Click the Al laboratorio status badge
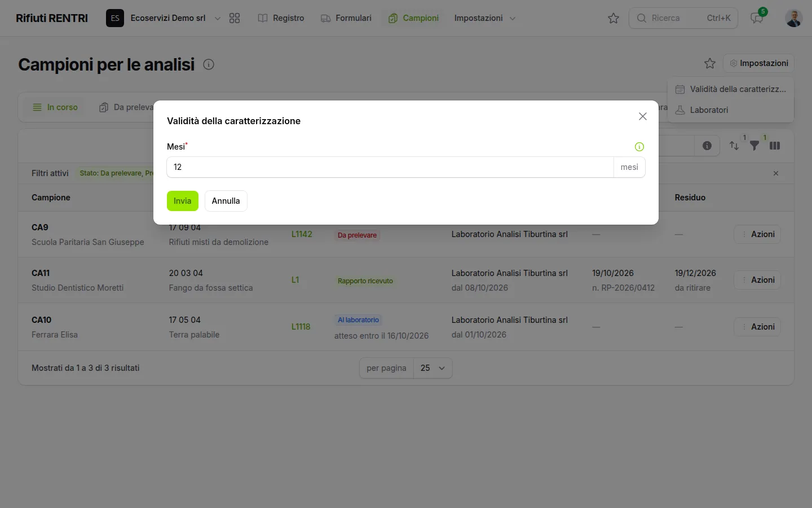Viewport: 812px width, 508px height. pyautogui.click(x=358, y=320)
